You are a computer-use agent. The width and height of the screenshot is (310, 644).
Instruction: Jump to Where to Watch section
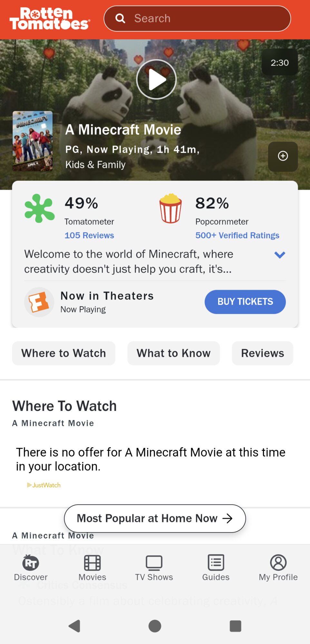(x=63, y=353)
